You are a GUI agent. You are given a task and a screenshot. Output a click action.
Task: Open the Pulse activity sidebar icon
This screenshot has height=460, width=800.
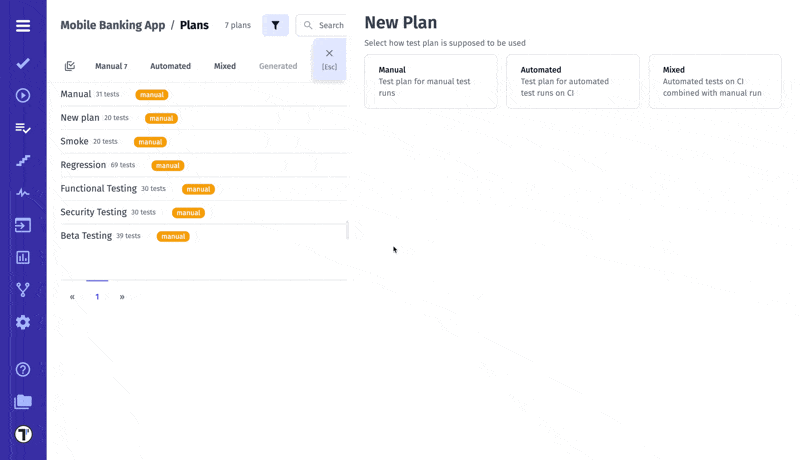(x=23, y=193)
